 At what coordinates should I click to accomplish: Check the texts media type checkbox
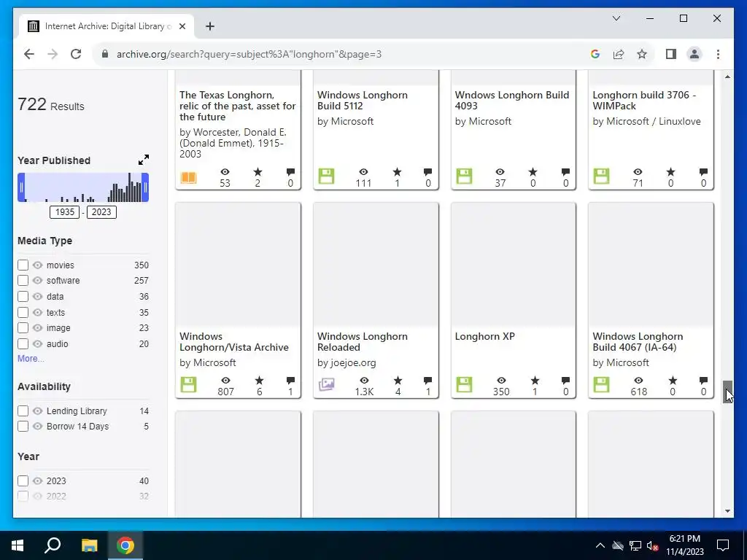(x=23, y=312)
